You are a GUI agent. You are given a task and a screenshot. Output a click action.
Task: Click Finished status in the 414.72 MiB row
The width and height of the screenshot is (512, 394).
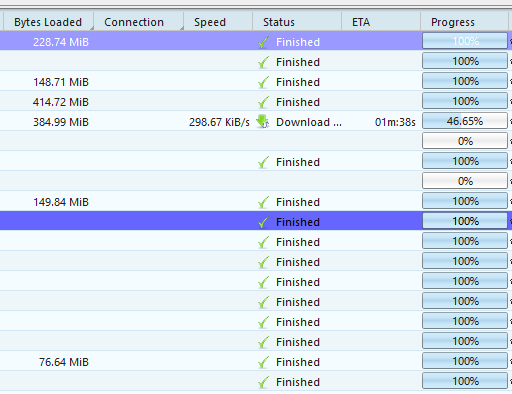coord(298,102)
